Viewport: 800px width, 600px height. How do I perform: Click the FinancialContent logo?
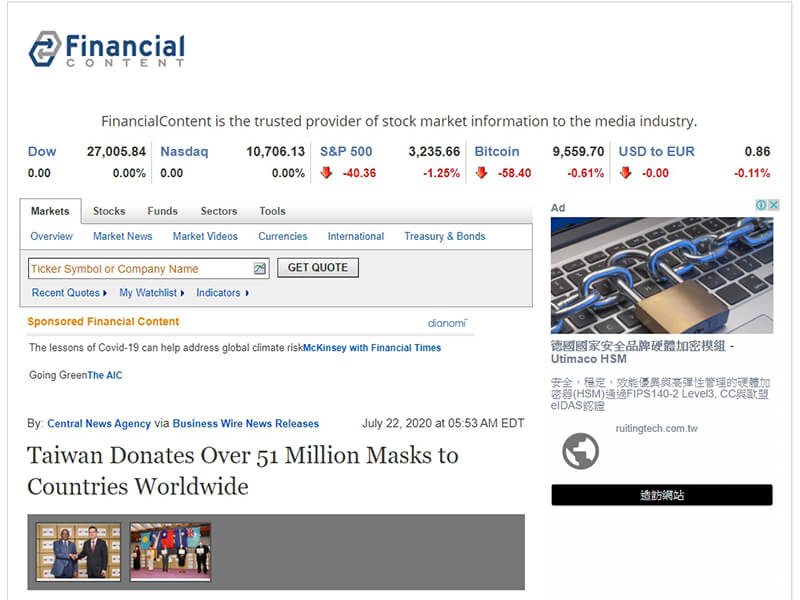pos(107,49)
